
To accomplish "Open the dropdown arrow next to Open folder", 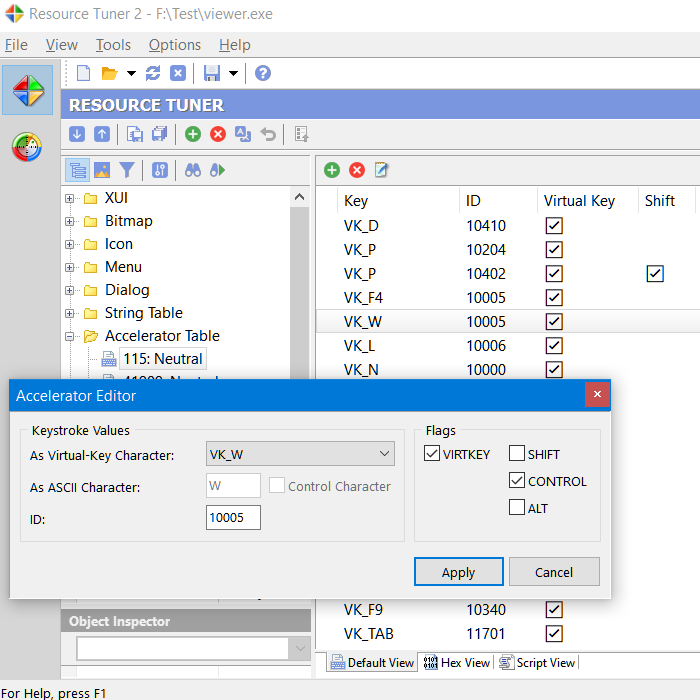I will point(131,73).
